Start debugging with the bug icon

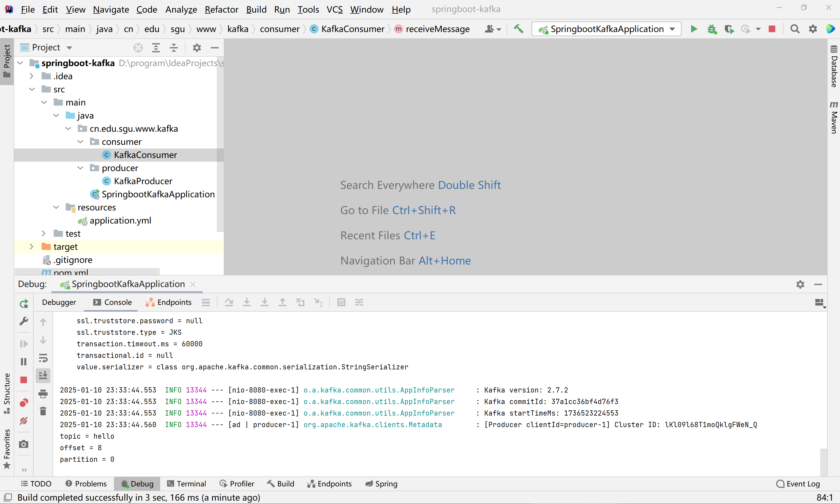point(712,29)
